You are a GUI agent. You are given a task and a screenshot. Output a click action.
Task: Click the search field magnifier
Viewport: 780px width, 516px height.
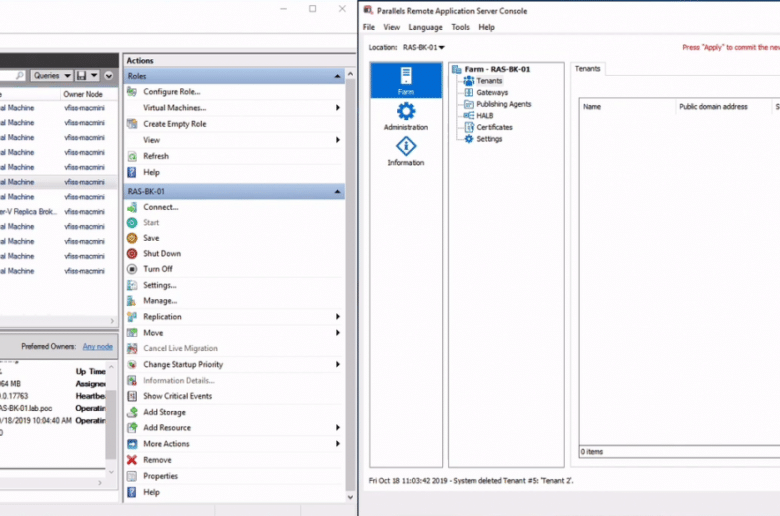pyautogui.click(x=19, y=76)
